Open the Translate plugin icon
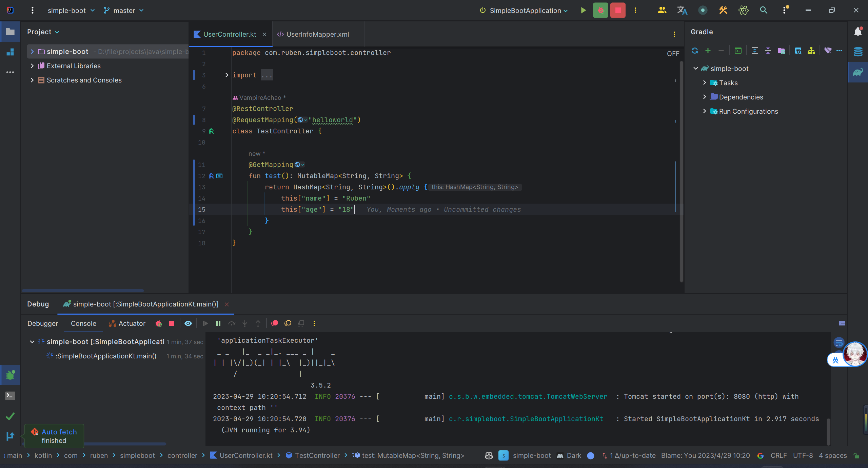 point(682,11)
